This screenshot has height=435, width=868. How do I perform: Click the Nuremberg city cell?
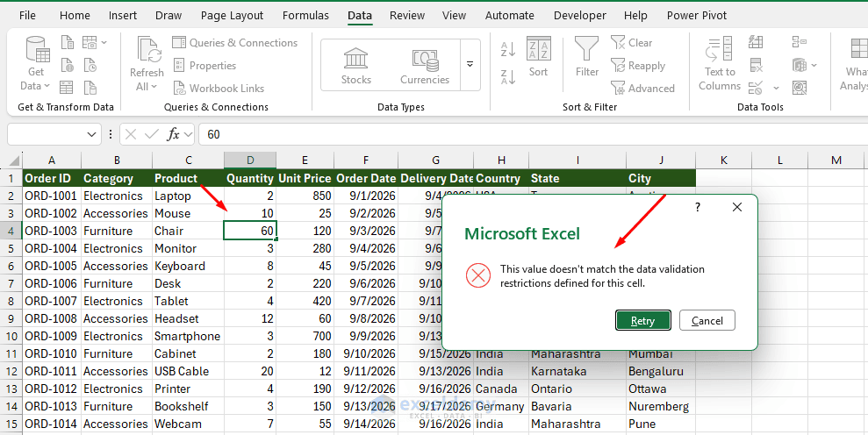coord(661,406)
